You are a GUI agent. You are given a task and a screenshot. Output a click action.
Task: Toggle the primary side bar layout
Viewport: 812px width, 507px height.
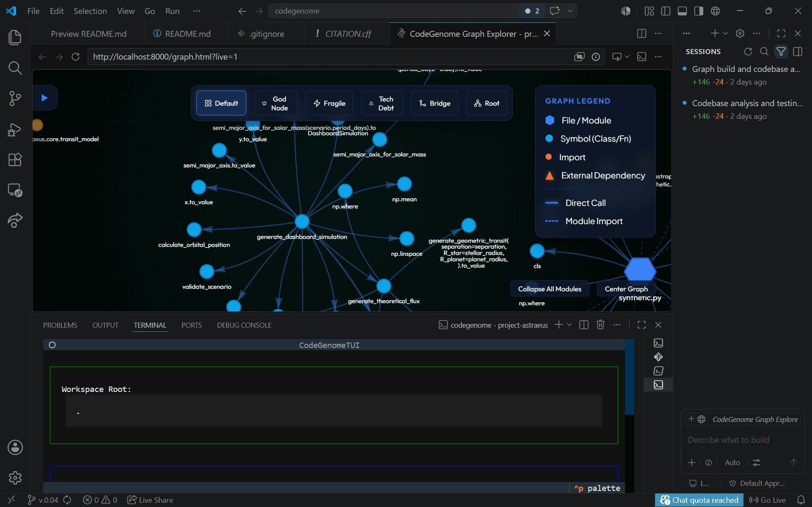[666, 11]
